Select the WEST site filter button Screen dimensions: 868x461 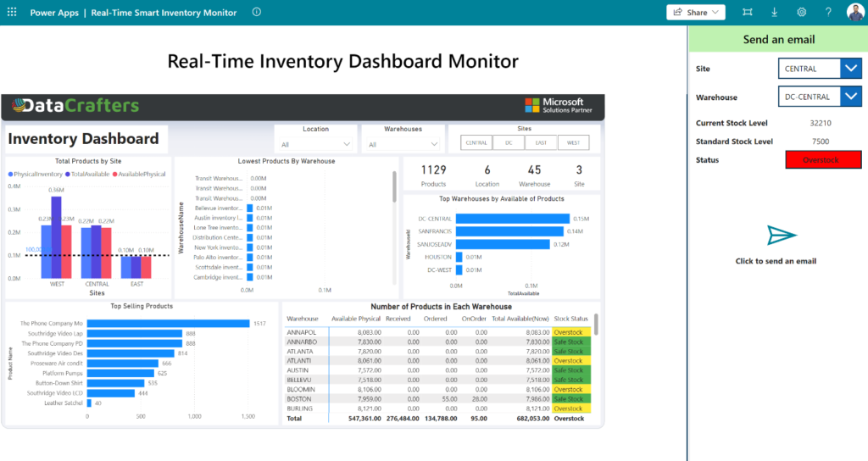574,142
